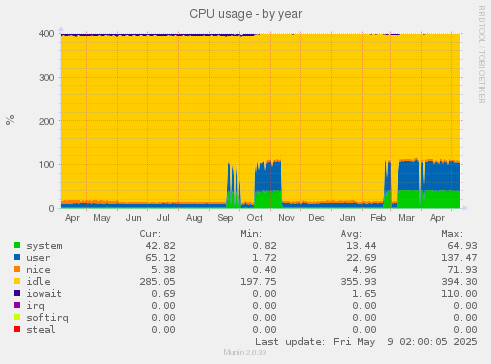Click the 'steal' legend label

pyautogui.click(x=41, y=330)
